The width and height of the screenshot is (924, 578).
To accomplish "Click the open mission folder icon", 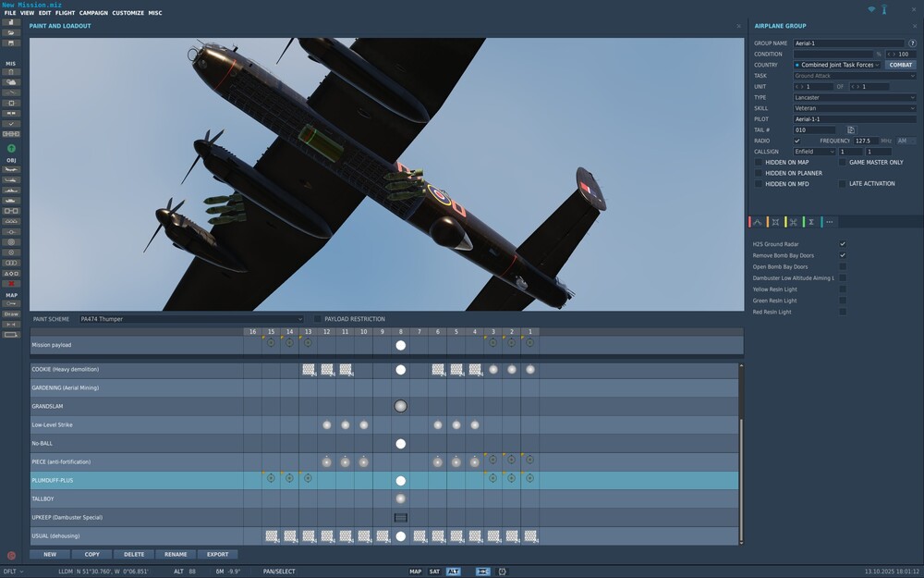I will pos(10,33).
